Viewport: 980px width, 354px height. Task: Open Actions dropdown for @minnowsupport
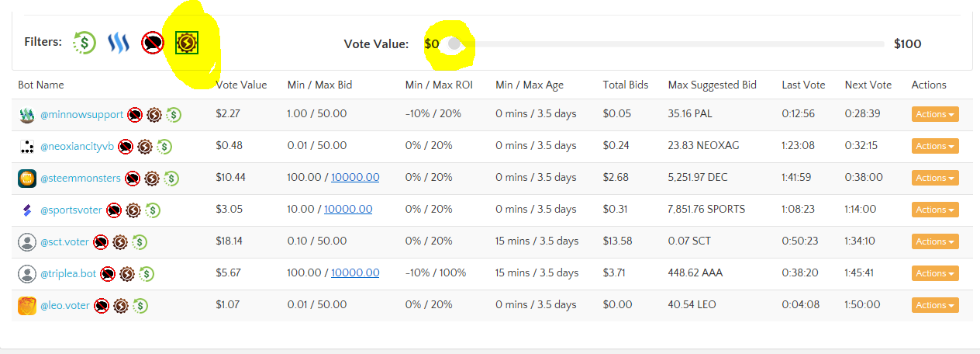pos(935,114)
